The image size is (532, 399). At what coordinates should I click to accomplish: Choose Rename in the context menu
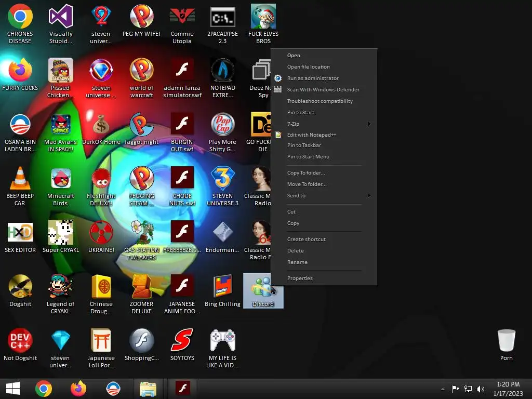(x=324, y=262)
